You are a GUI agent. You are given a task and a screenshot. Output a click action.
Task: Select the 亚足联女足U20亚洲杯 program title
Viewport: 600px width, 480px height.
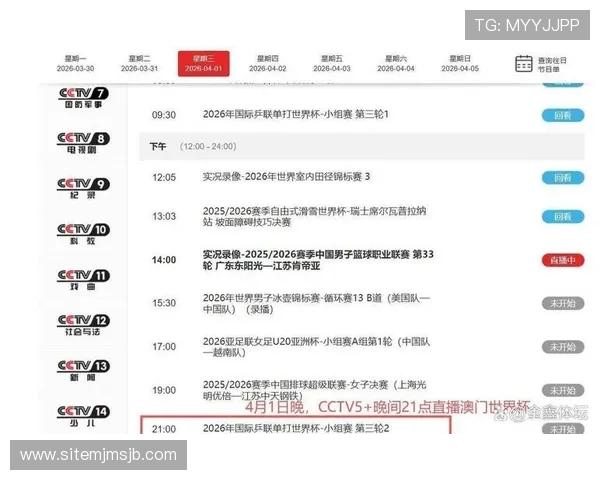[x=316, y=347]
